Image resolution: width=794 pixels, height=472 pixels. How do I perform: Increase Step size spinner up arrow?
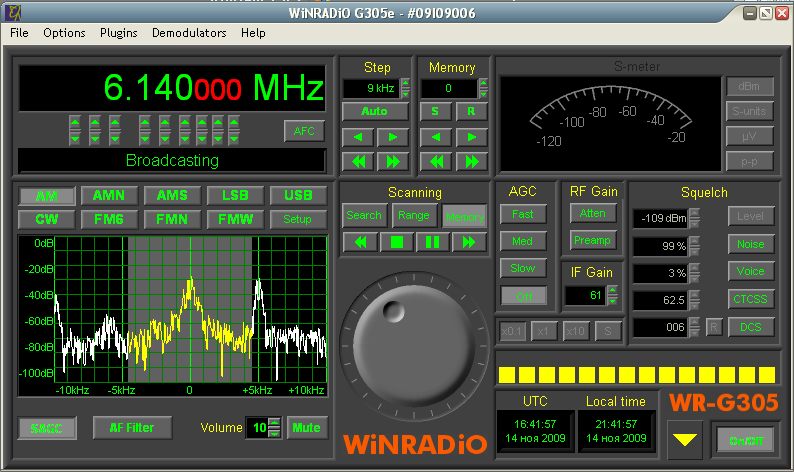pyautogui.click(x=406, y=83)
